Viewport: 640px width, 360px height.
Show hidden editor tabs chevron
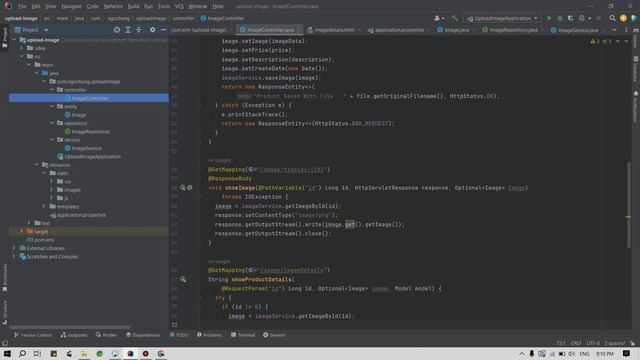(x=615, y=30)
